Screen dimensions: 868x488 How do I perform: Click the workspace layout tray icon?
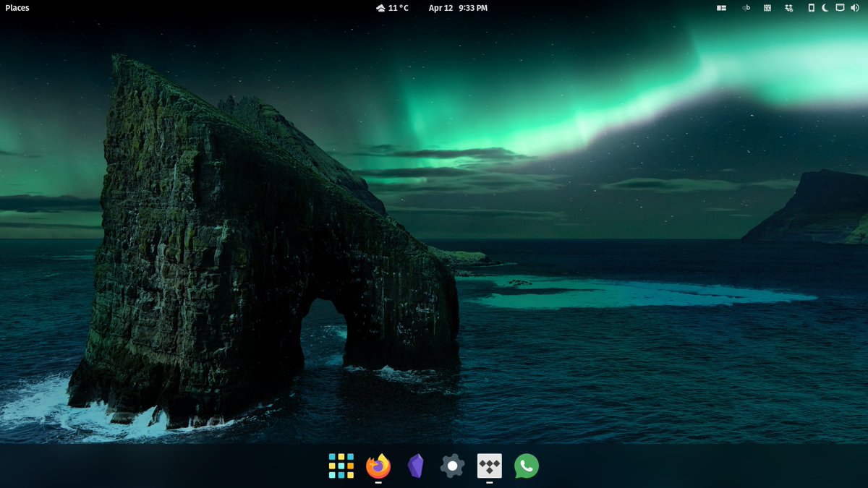click(x=721, y=8)
